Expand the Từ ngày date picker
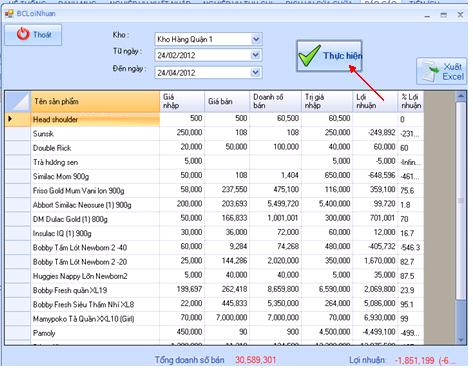Viewport: 473px width, 368px height. coord(256,55)
